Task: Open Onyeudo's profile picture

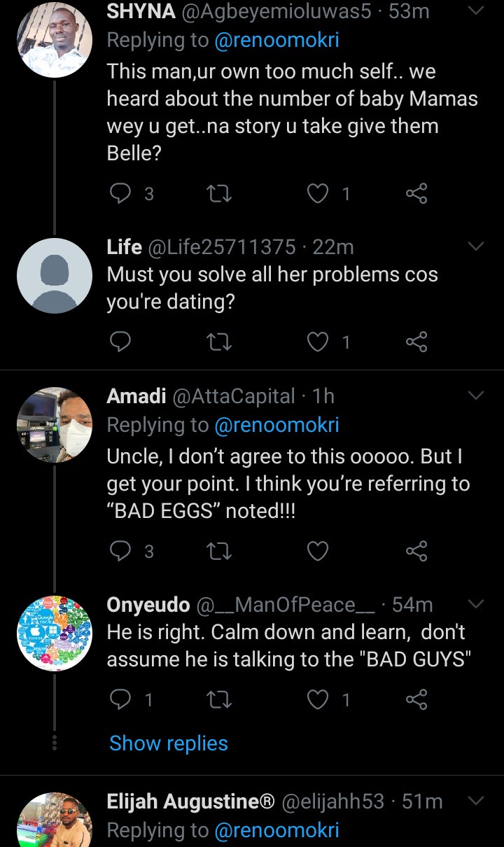Action: (x=55, y=633)
